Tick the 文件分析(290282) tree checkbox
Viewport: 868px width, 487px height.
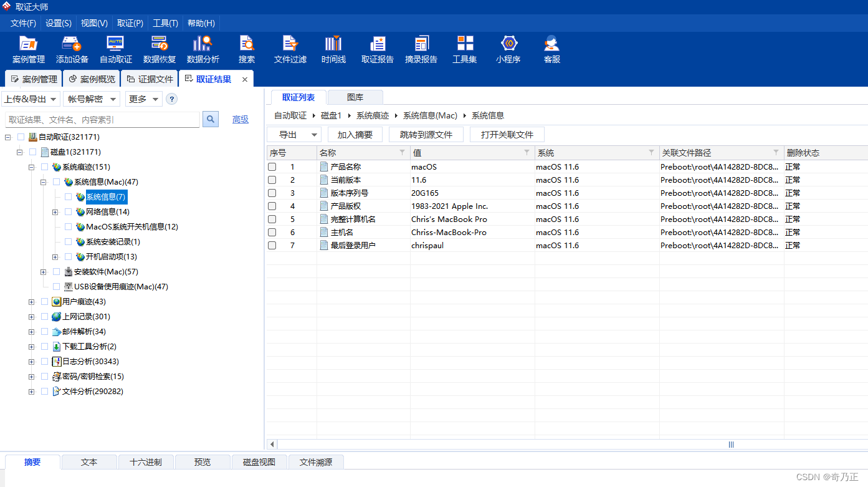44,392
